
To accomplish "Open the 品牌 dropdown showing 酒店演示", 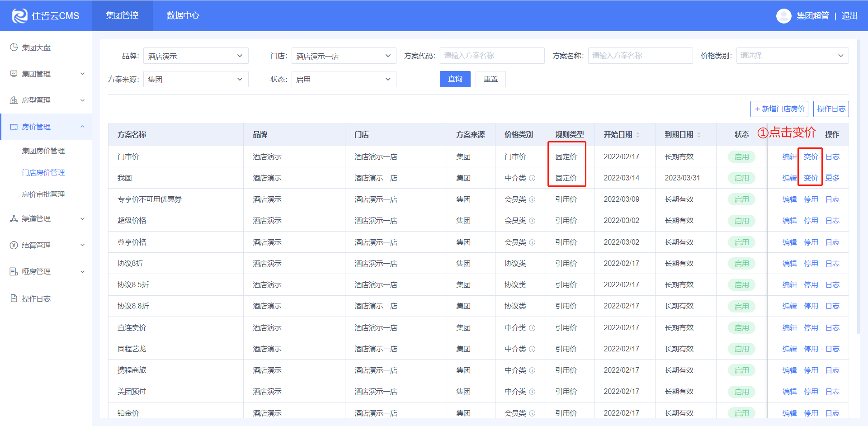I will coord(196,56).
